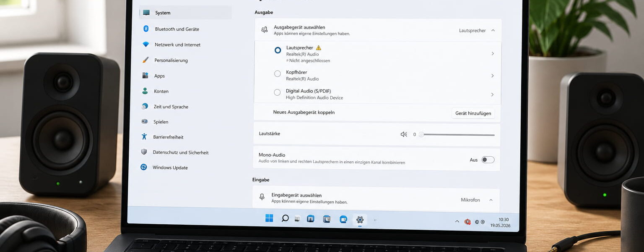644x252 pixels.
Task: Click the Neues Ausgabegerät koppeln label
Action: click(x=304, y=112)
